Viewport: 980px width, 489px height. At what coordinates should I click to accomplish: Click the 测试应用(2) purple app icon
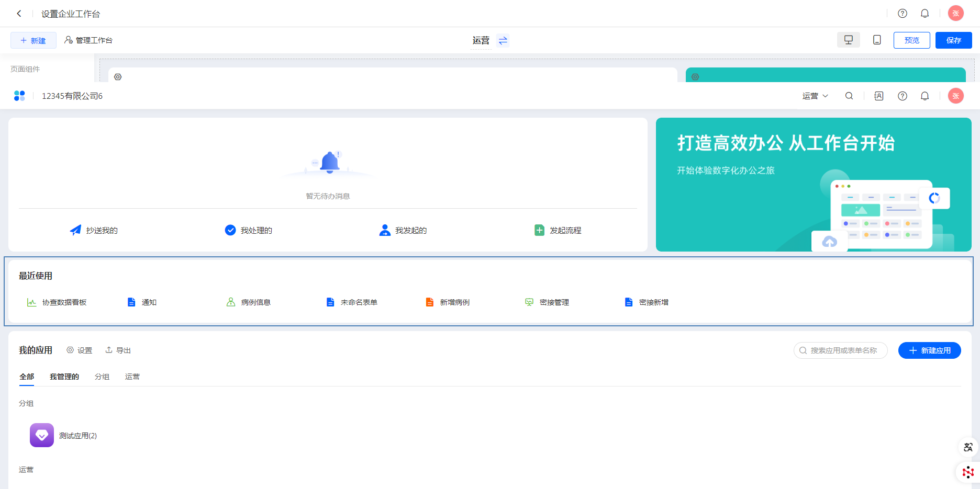[42, 435]
